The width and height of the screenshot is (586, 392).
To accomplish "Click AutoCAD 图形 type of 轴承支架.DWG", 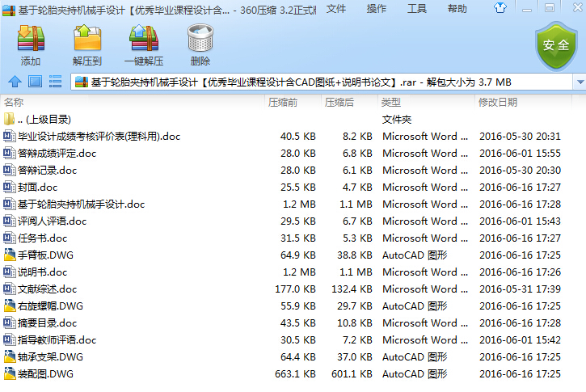I will pyautogui.click(x=415, y=357).
